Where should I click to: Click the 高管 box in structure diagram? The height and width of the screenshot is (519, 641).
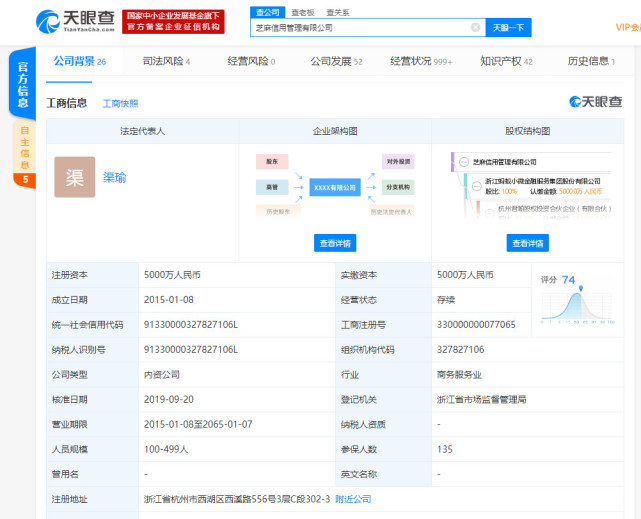pyautogui.click(x=272, y=187)
